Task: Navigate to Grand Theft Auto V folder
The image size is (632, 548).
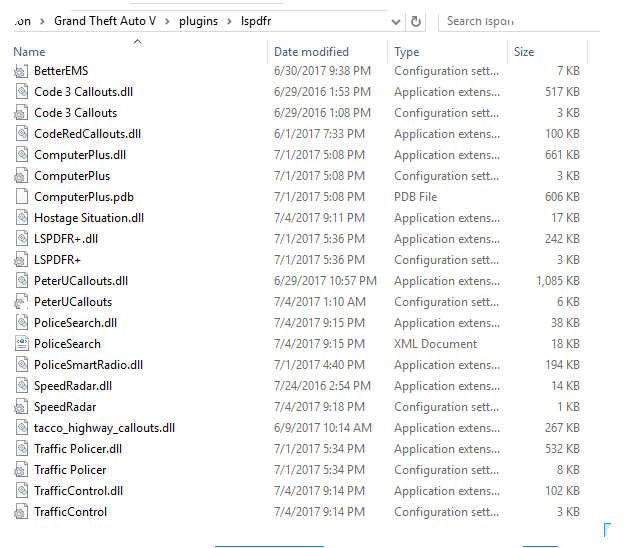Action: click(105, 21)
